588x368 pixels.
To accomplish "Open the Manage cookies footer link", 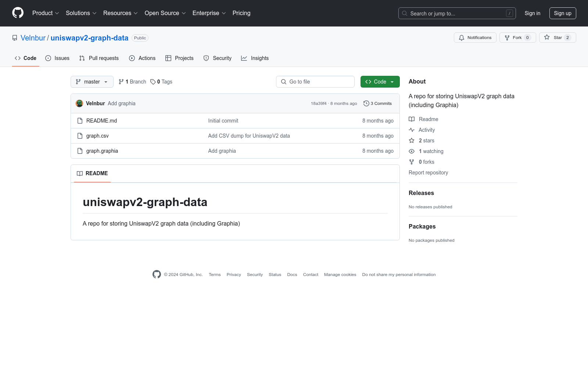I will pyautogui.click(x=340, y=275).
